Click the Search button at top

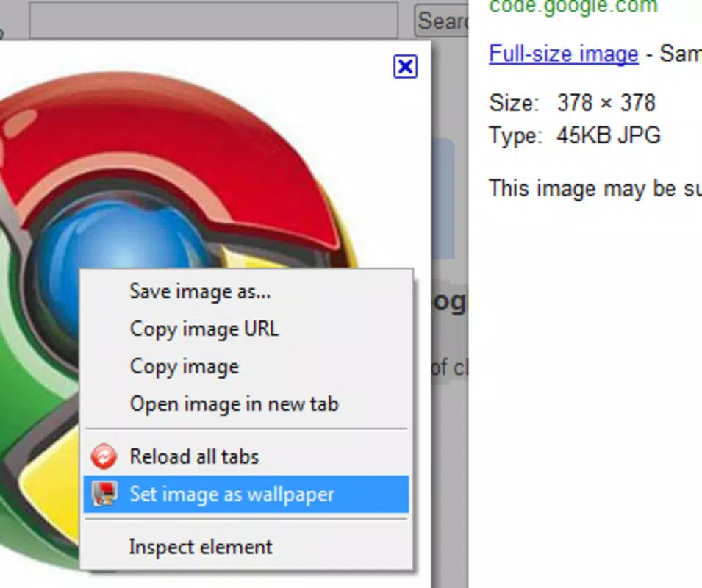442,21
